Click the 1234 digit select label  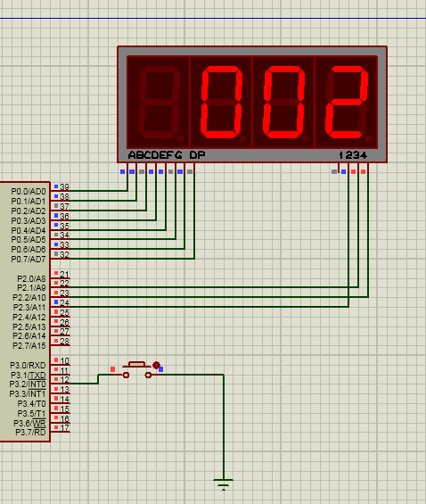pyautogui.click(x=353, y=155)
